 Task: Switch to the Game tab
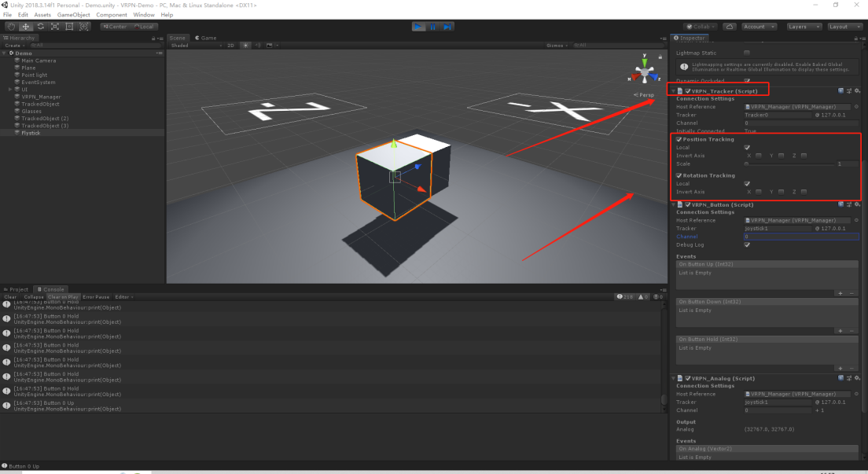205,39
